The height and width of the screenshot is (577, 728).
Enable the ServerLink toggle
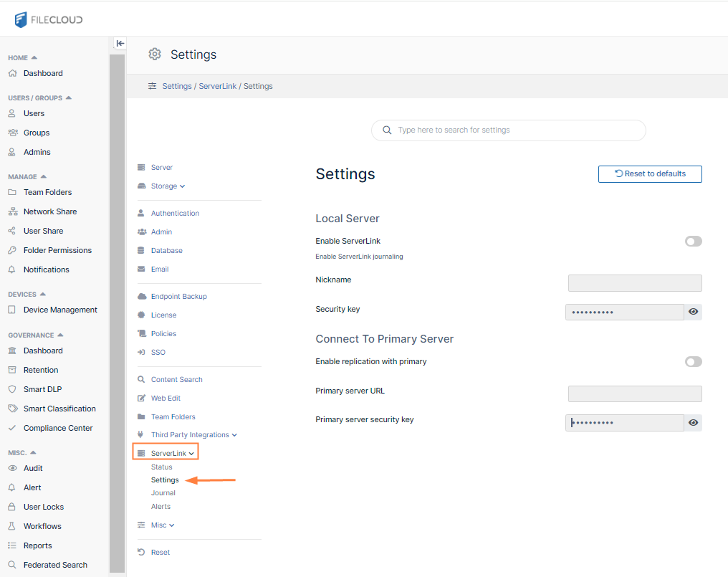693,242
